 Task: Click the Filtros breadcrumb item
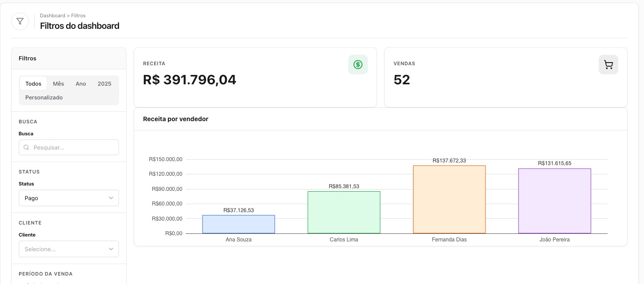pyautogui.click(x=79, y=16)
